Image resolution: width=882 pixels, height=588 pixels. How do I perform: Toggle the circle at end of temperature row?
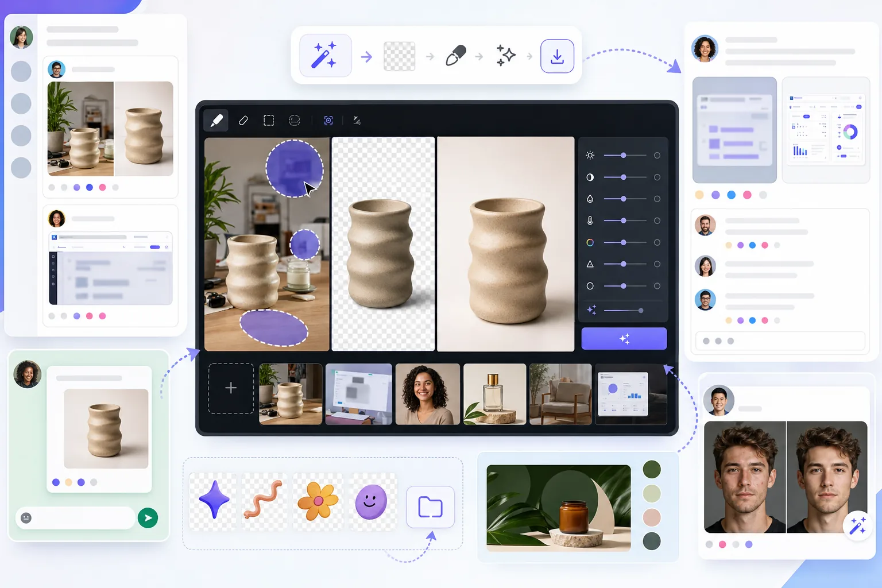[x=657, y=220]
